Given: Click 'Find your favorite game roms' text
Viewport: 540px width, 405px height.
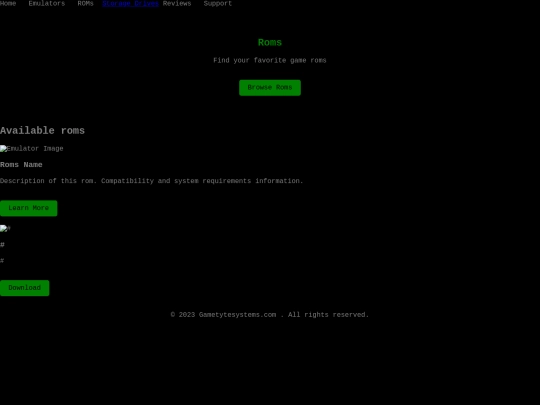Looking at the screenshot, I should (x=270, y=61).
